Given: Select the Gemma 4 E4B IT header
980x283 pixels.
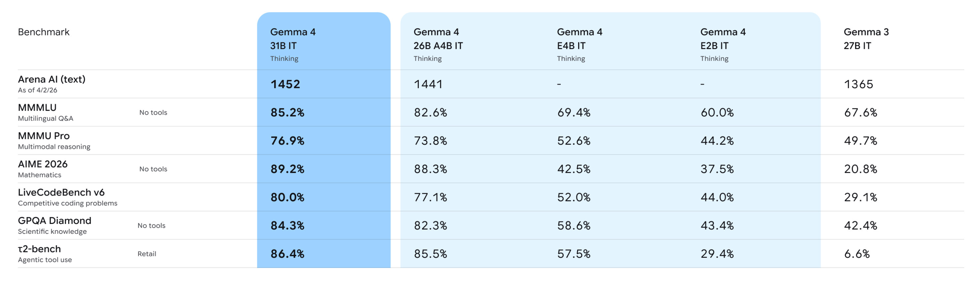Looking at the screenshot, I should [x=579, y=39].
